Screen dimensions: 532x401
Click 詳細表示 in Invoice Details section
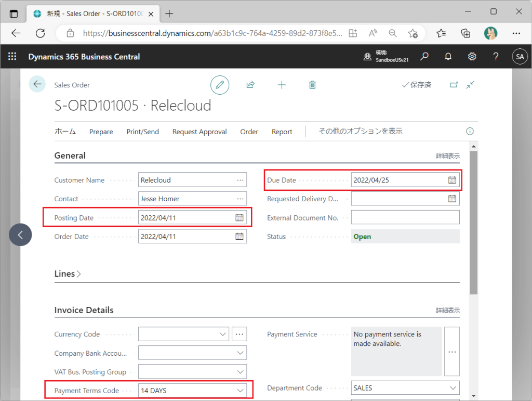448,311
